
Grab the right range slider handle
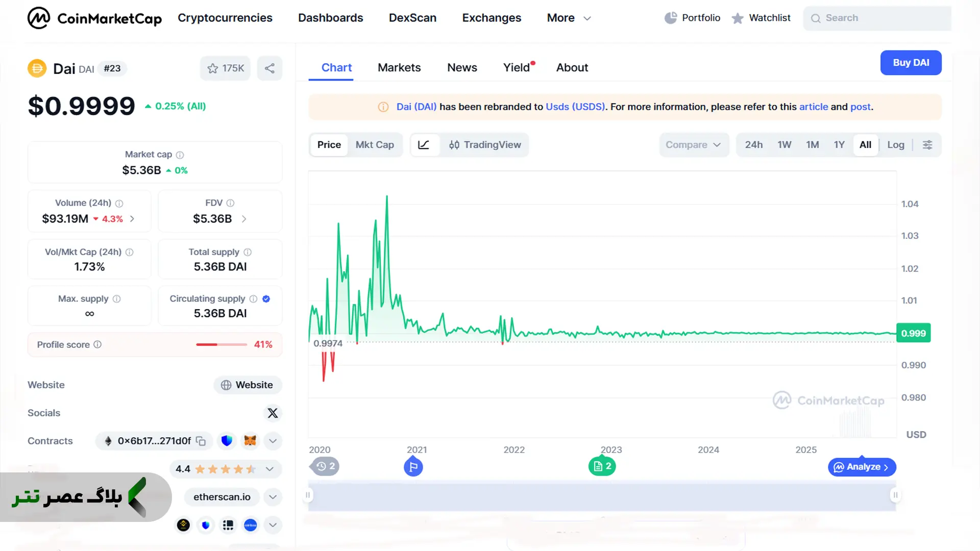(x=895, y=495)
